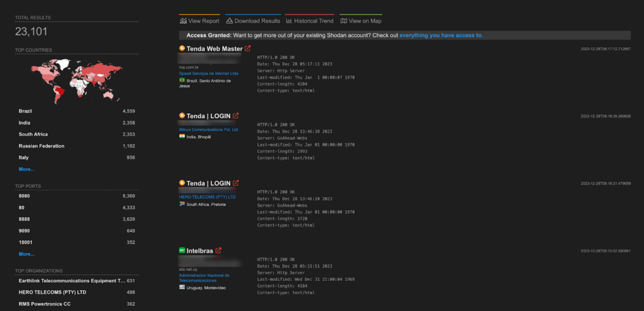Viewport: 644px width, 311px height.
Task: Open the 'everything you have access to' link
Action: click(x=441, y=35)
